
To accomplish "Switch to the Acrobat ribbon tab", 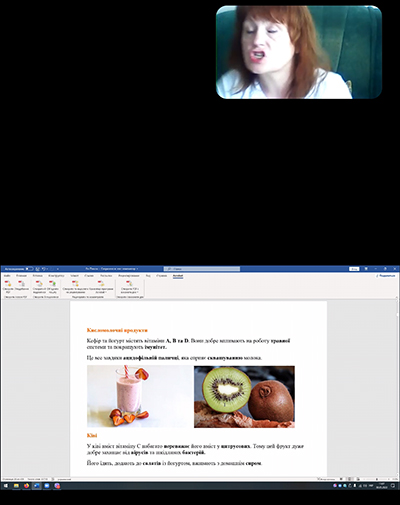I will pos(178,276).
